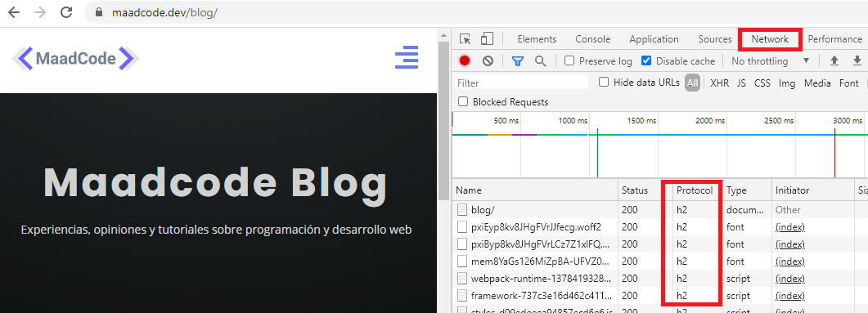The height and width of the screenshot is (313, 868).
Task: Filter requests by JS
Action: (741, 83)
